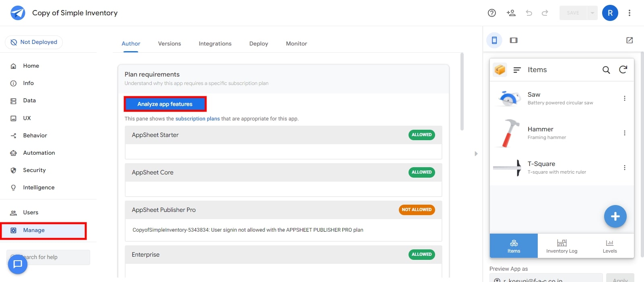Switch preview to mobile phone view

494,40
